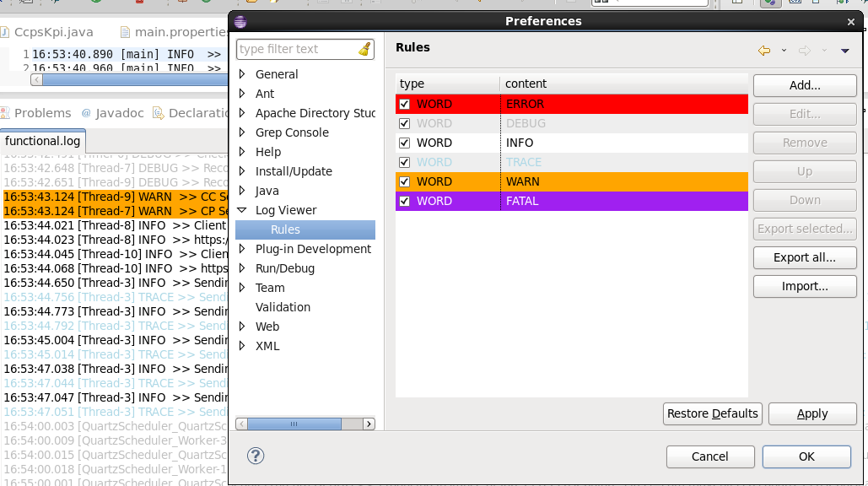This screenshot has width=868, height=486.
Task: Apply the rule changes
Action: point(811,413)
